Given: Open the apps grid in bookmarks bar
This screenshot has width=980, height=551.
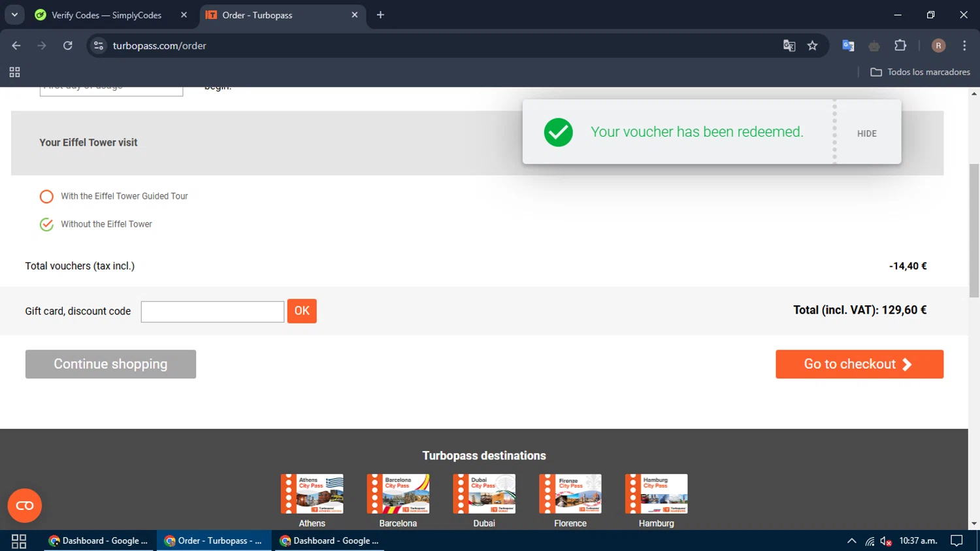Looking at the screenshot, I should [x=14, y=72].
